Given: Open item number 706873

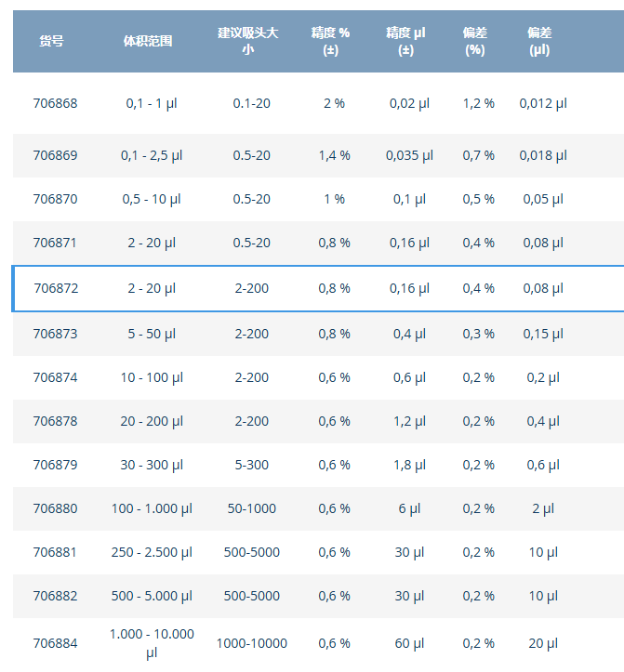Looking at the screenshot, I should tap(55, 333).
